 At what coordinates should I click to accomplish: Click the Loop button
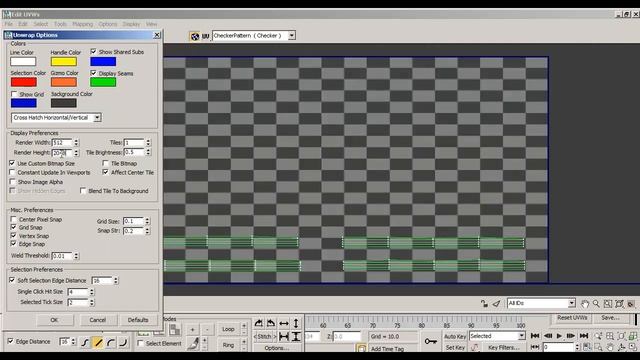point(228,329)
